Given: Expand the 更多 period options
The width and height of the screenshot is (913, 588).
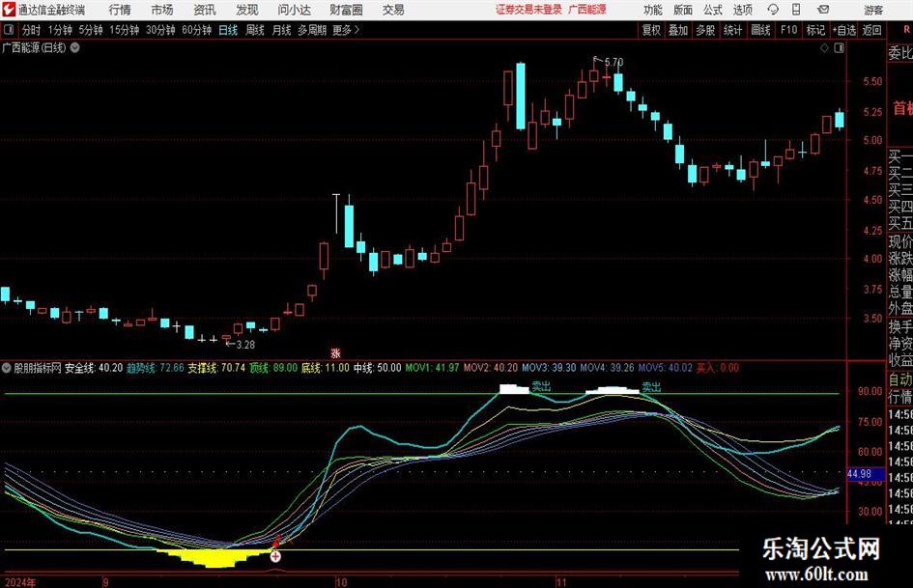Looking at the screenshot, I should tap(346, 30).
